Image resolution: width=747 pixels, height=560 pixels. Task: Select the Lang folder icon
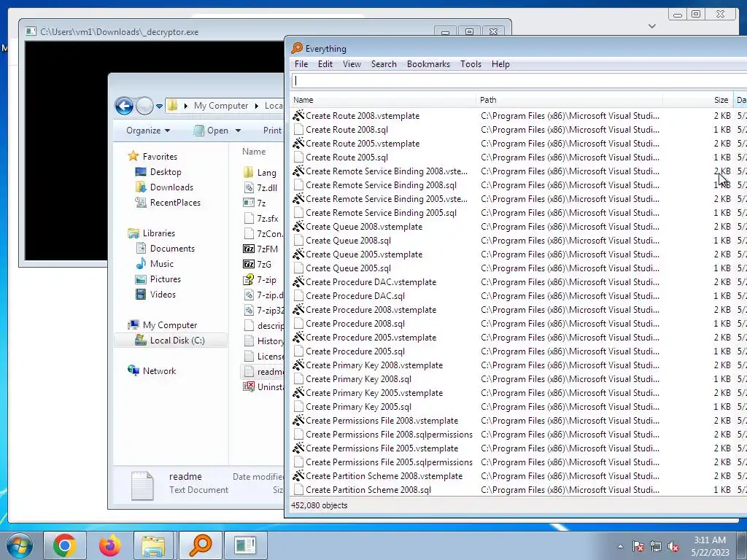click(249, 172)
